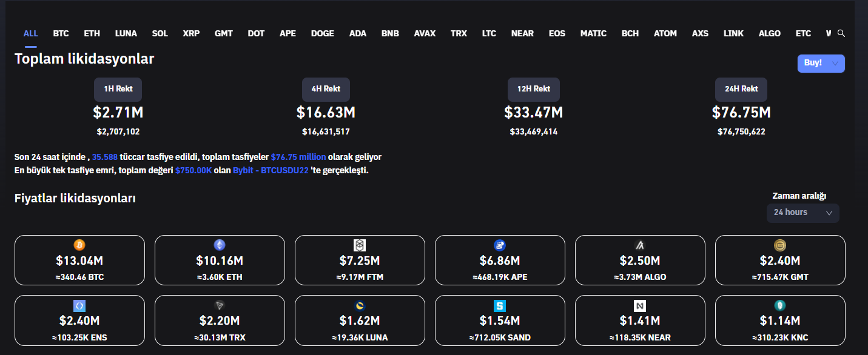Expand the Buy! dropdown
This screenshot has width=868, height=355.
click(x=821, y=63)
